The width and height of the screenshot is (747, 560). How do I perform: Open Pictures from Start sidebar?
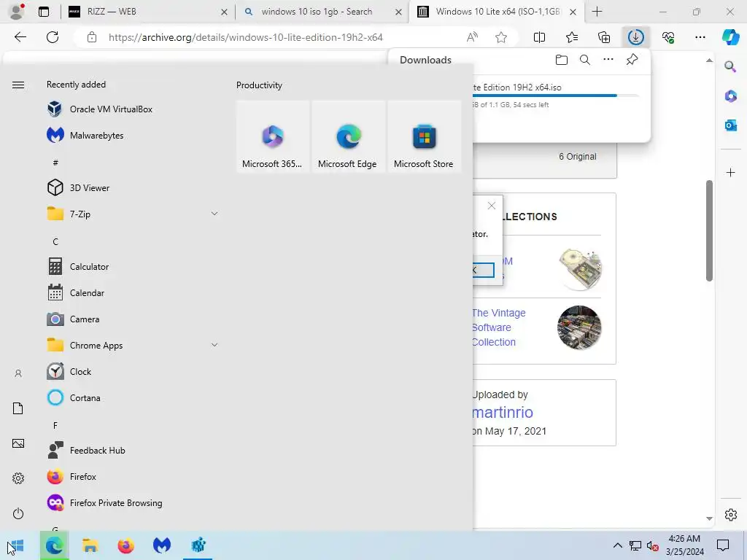tap(18, 443)
